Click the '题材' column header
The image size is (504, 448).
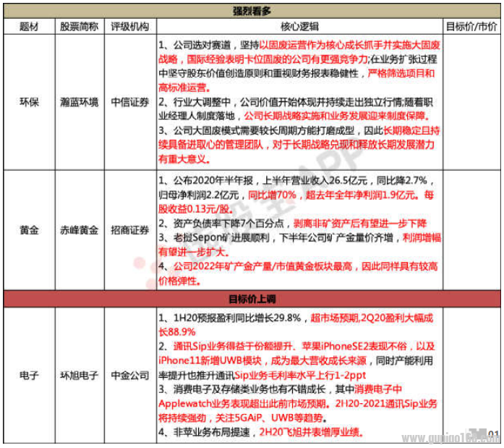click(29, 26)
